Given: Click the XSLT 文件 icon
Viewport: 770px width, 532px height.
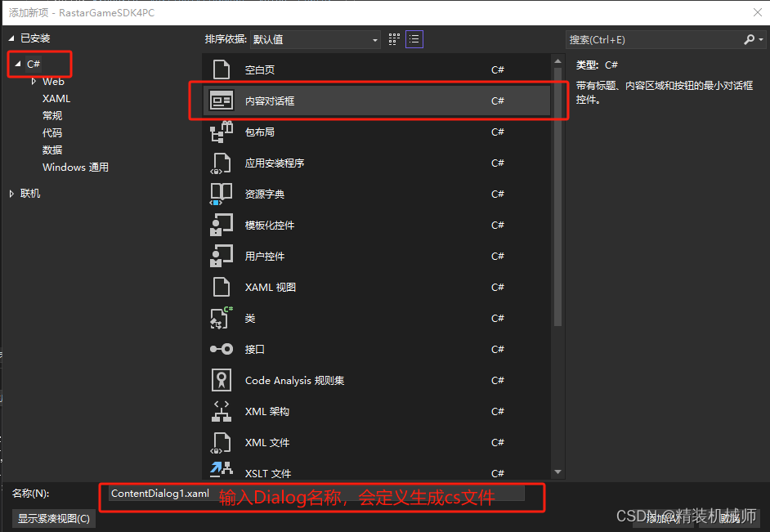Looking at the screenshot, I should 221,470.
